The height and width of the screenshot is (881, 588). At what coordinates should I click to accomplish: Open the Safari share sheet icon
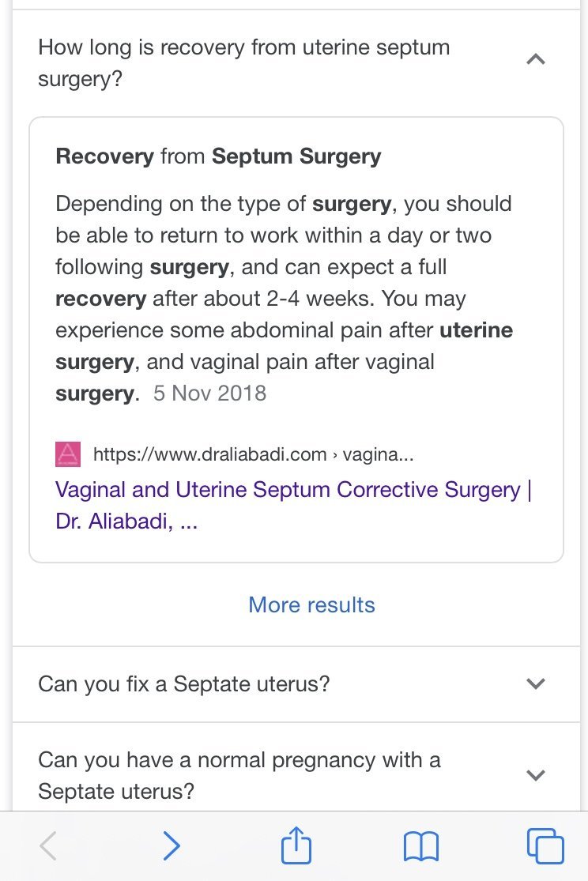click(x=296, y=845)
